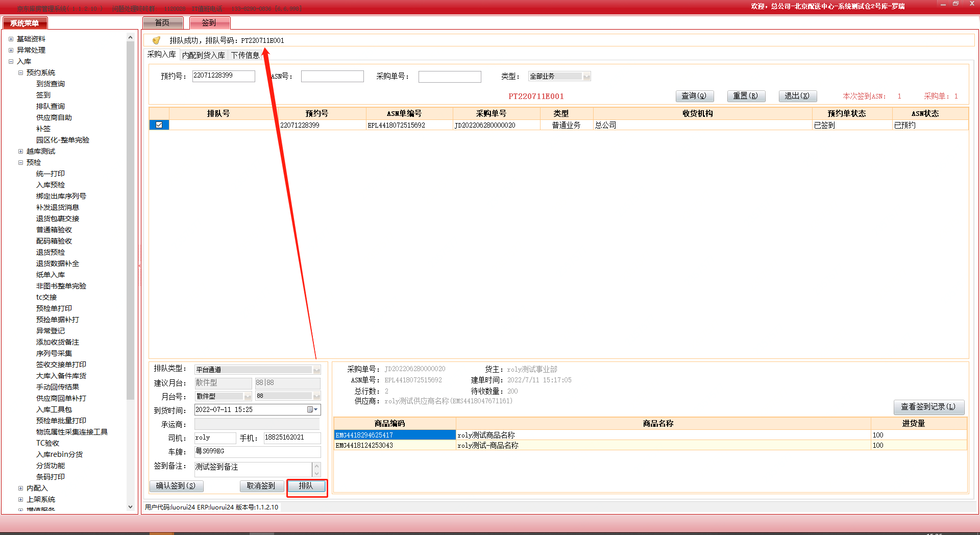980x535 pixels.
Task: Open 普通箱验收 in the menu tree
Action: point(54,230)
